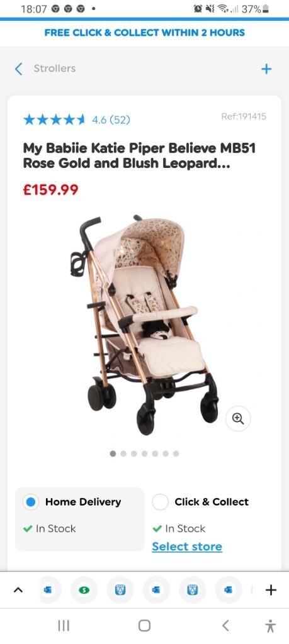Jump to the last image carousel dot
Image resolution: width=289 pixels, height=644 pixels.
coord(176,453)
